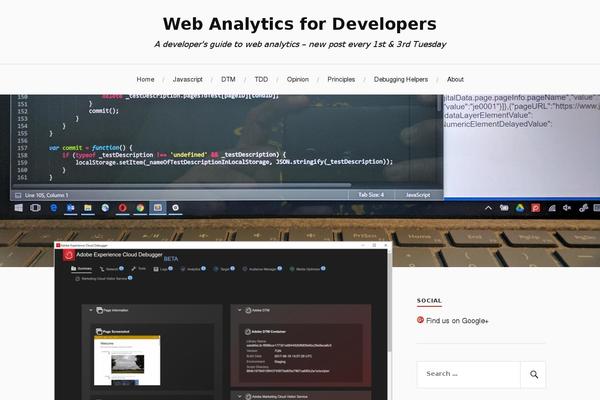This screenshot has height=400, width=600.
Task: Go to the DTM menu item
Action: point(228,79)
